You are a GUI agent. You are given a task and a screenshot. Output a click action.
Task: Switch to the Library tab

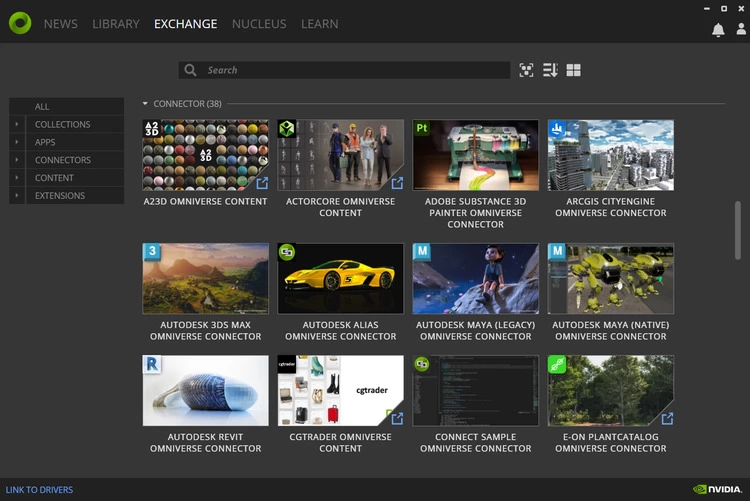coord(116,24)
